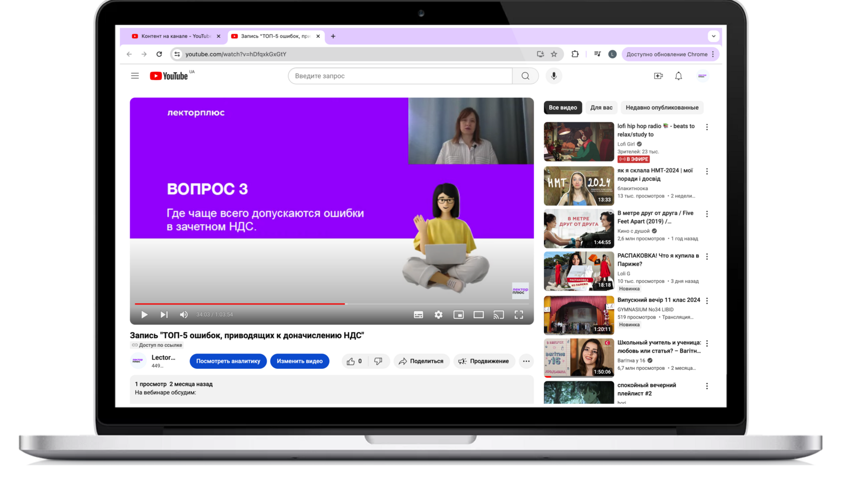
Task: Bookmark this page with the star
Action: click(x=554, y=54)
